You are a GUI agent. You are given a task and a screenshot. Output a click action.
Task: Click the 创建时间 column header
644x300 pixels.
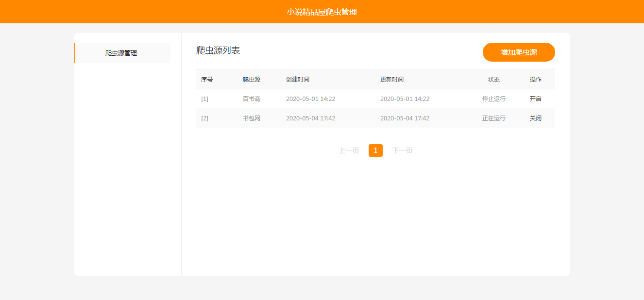pyautogui.click(x=298, y=80)
